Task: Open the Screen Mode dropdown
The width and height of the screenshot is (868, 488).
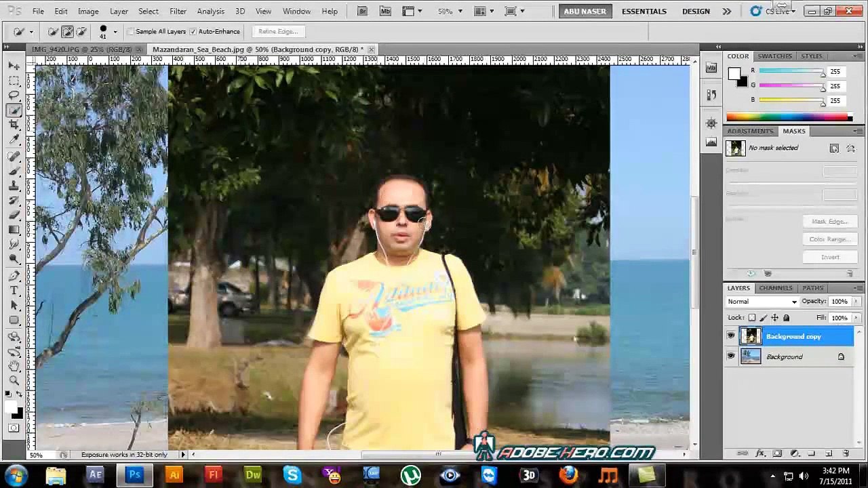Action: pyautogui.click(x=513, y=12)
